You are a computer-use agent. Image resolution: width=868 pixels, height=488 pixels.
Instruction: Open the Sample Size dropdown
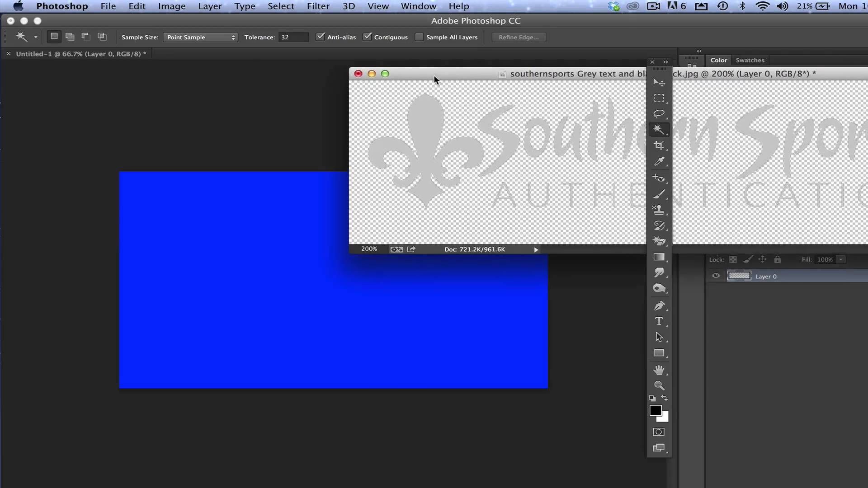(x=200, y=37)
